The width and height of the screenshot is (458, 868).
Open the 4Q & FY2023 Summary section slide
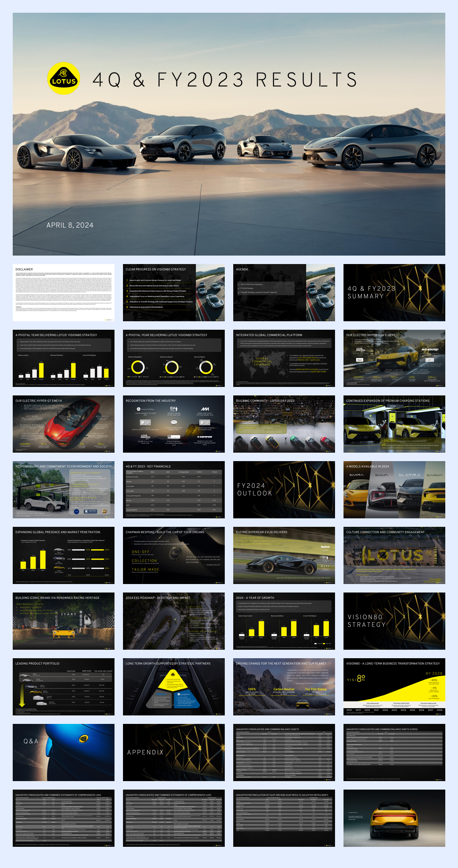tap(394, 292)
